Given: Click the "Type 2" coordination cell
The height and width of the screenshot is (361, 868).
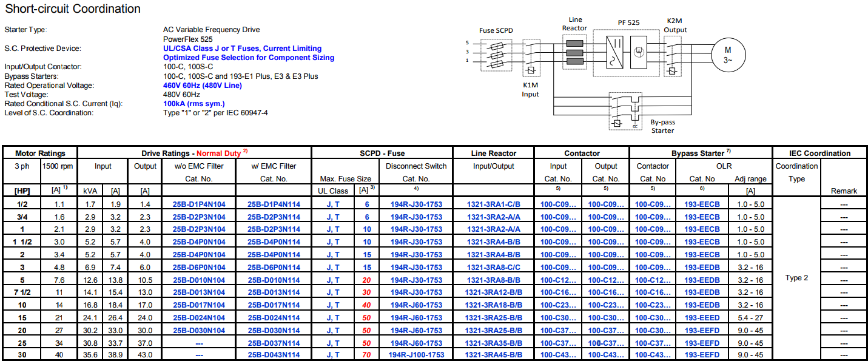Looking at the screenshot, I should [796, 278].
